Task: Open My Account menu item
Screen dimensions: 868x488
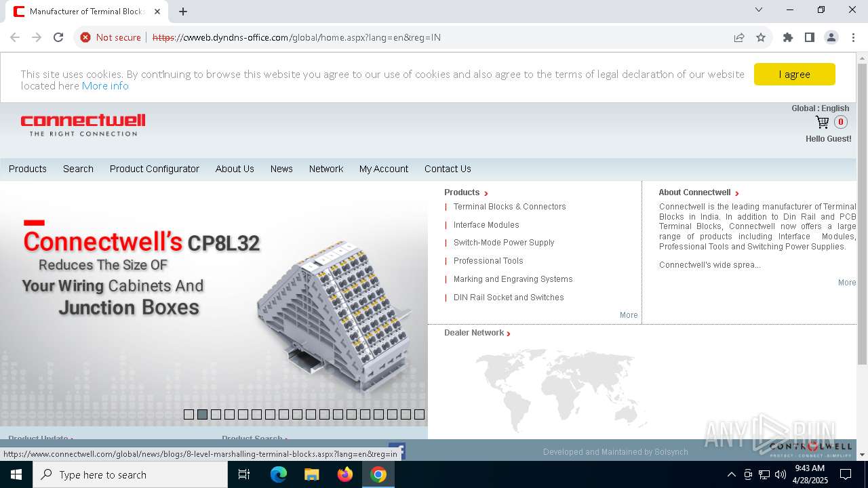Action: pyautogui.click(x=384, y=169)
